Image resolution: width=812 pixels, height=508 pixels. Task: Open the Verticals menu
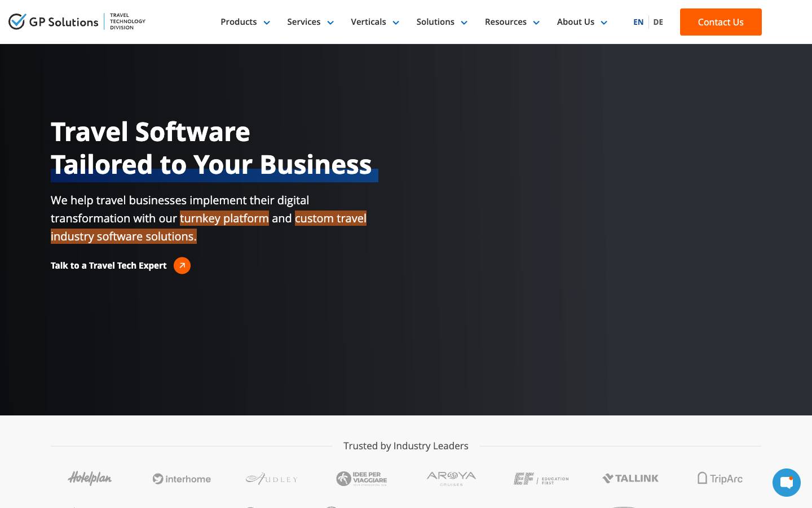[x=368, y=22]
